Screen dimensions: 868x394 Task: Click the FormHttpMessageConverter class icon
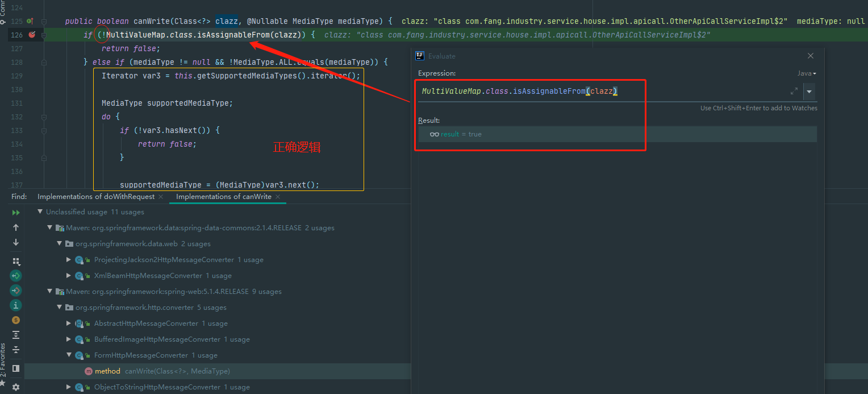(x=79, y=355)
